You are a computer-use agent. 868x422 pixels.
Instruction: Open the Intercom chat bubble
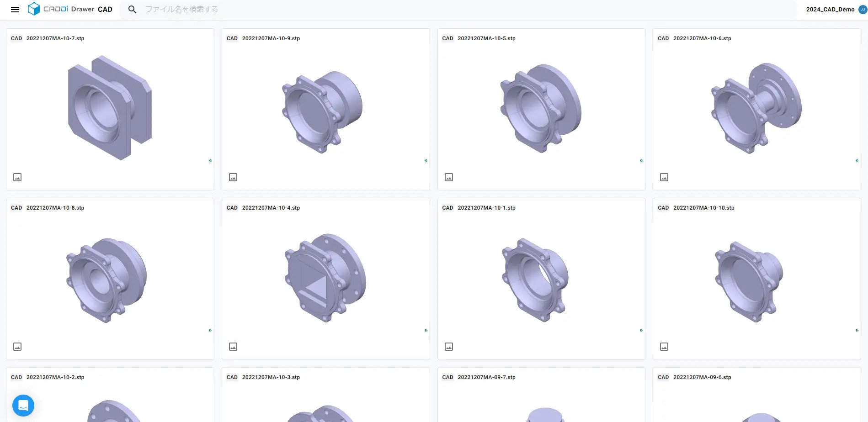coord(23,405)
